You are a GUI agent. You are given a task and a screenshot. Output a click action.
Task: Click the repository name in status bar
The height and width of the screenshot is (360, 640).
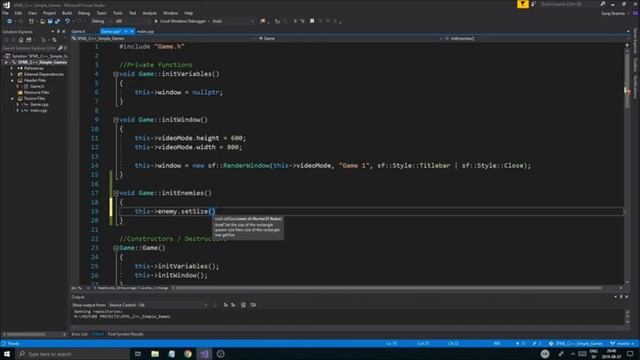[576, 344]
